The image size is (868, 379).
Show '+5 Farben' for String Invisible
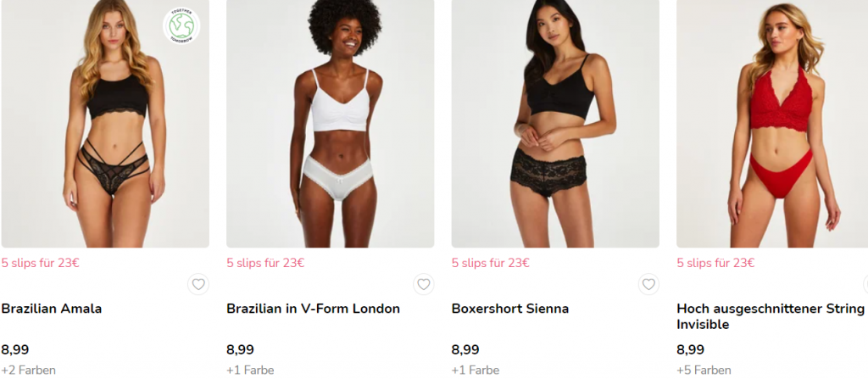(704, 371)
